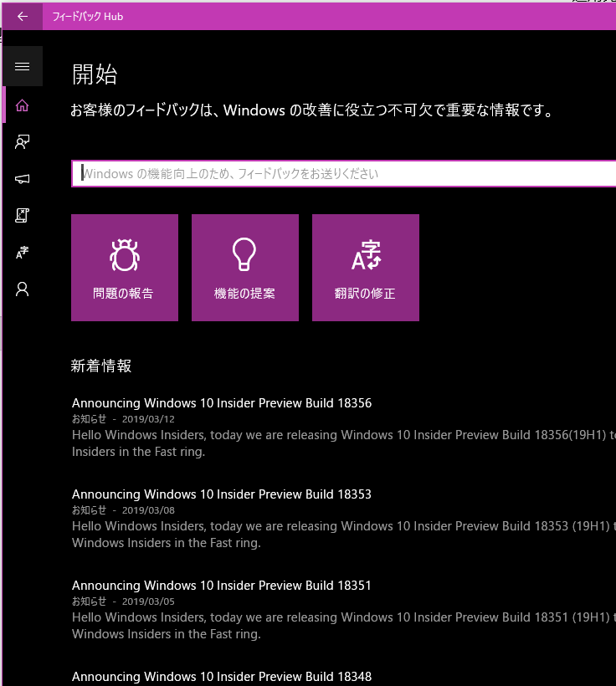Click Build 18353 (19H1) description text

coord(344,535)
